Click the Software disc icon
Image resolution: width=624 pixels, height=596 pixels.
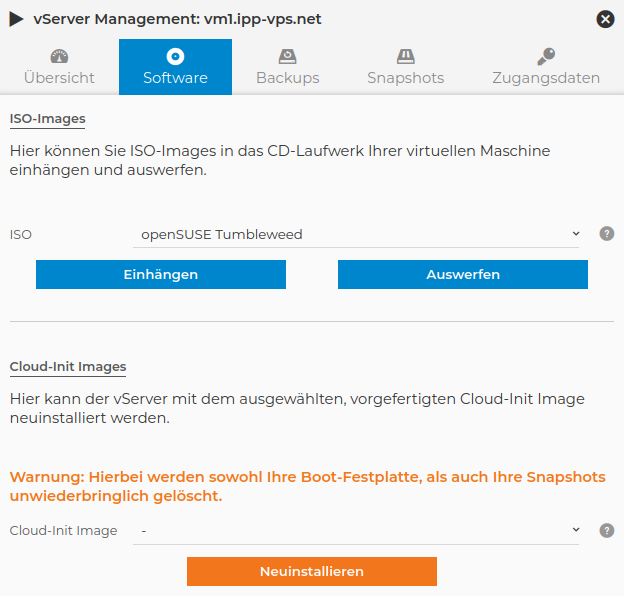click(175, 56)
